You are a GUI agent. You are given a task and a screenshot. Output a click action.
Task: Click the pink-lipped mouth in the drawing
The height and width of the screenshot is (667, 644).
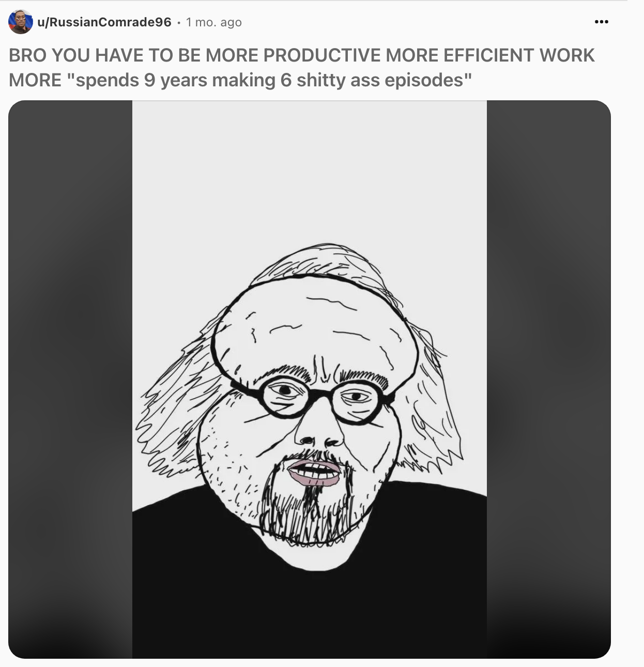point(314,472)
